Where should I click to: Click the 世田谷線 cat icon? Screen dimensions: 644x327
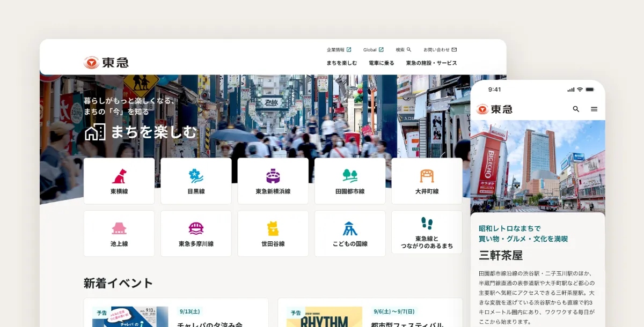(x=273, y=228)
